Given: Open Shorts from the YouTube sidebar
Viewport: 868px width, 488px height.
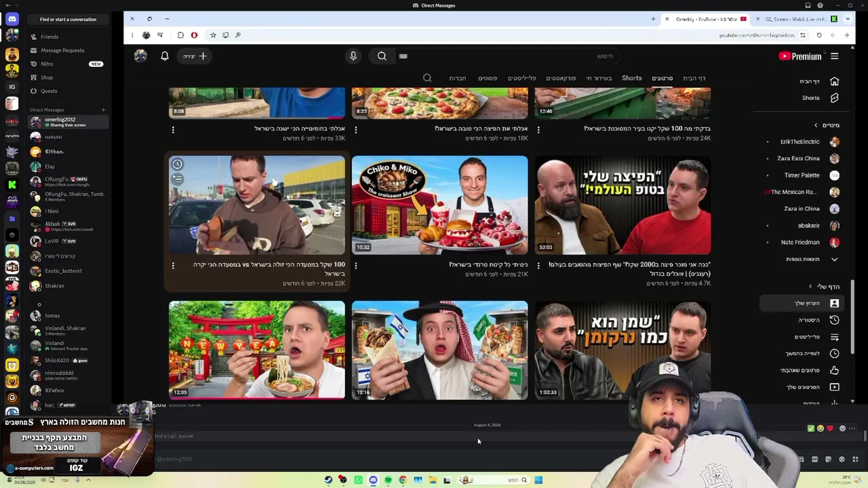Looking at the screenshot, I should click(x=835, y=98).
